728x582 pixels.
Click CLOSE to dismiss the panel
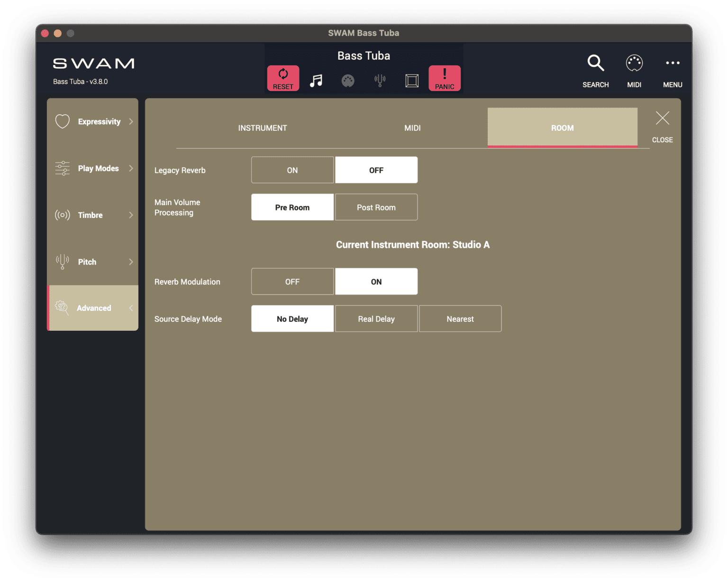tap(662, 125)
